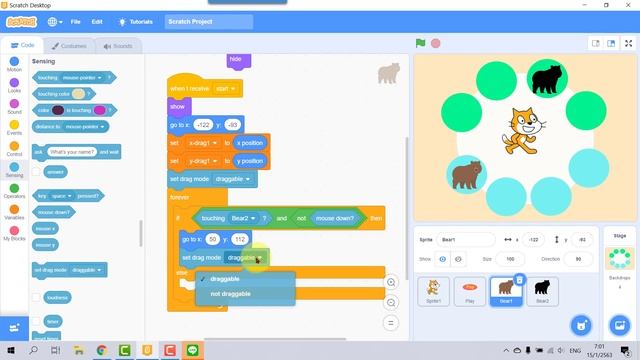Screen dimensions: 640x360
Task: Open the y-drag1 variable dropdown
Action: point(203,161)
